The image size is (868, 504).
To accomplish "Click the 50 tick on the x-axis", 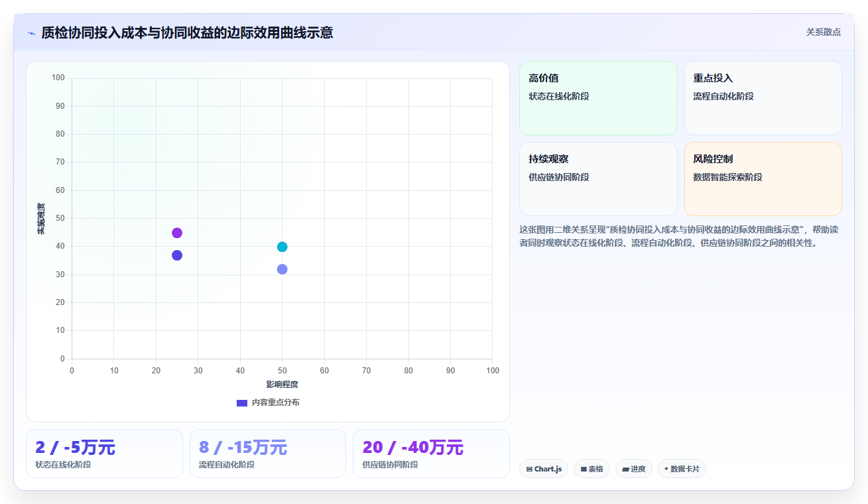I will (x=282, y=371).
